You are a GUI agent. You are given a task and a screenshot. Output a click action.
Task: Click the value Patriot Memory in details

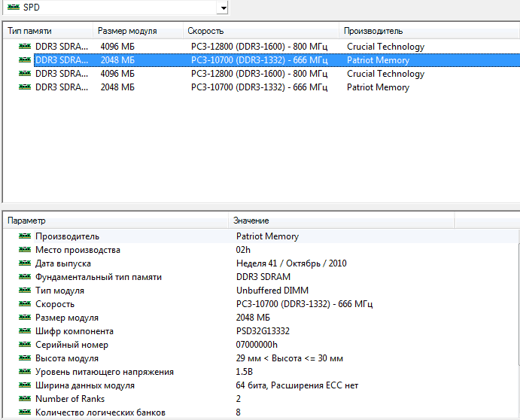click(267, 236)
